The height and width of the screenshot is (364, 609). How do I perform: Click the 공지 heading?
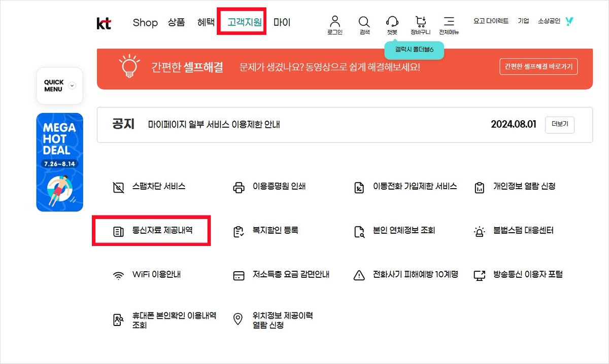click(x=123, y=124)
